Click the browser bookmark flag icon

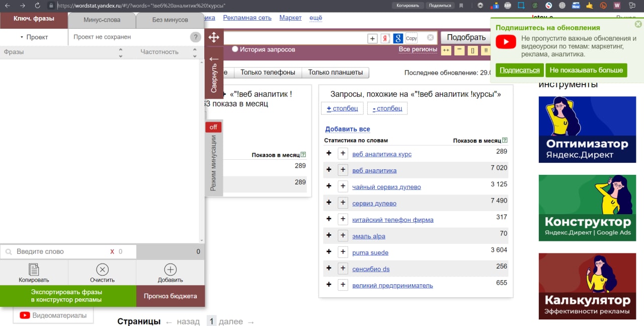461,6
